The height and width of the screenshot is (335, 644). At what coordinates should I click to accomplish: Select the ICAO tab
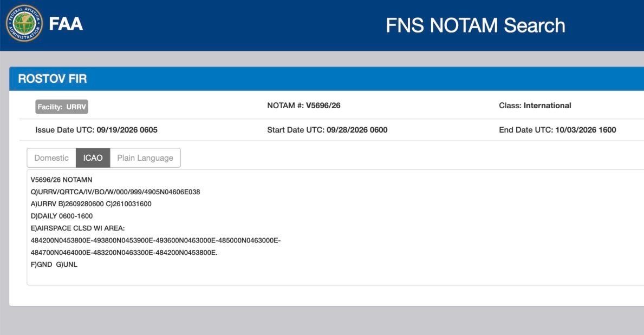(x=93, y=157)
